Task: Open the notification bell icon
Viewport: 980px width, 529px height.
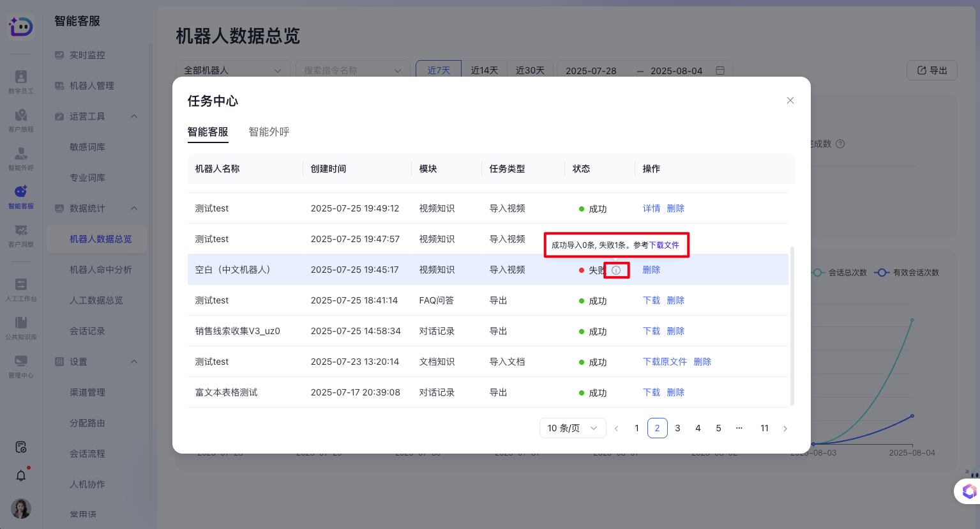Action: pyautogui.click(x=20, y=475)
